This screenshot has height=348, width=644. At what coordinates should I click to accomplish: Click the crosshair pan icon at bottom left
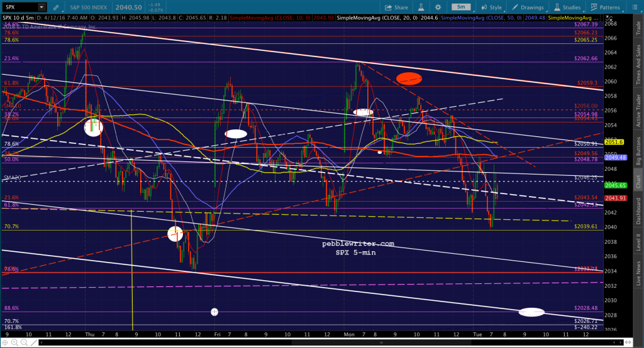[x=6, y=342]
